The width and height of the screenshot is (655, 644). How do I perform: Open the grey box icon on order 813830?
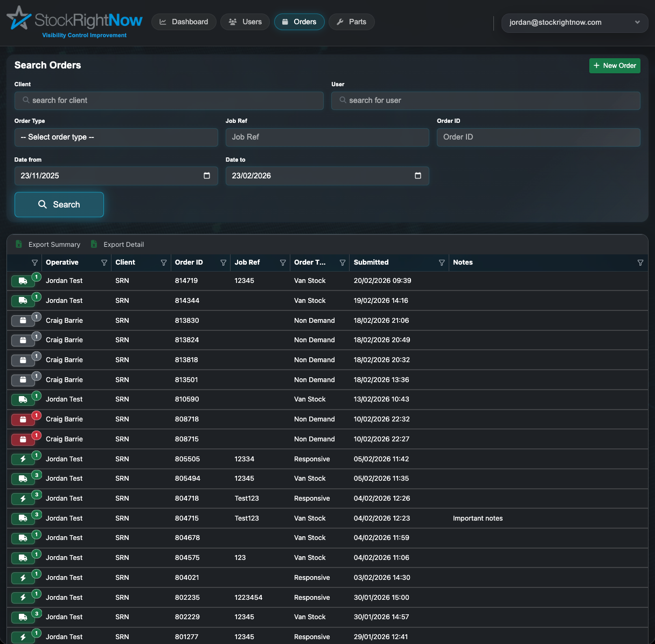pos(23,320)
